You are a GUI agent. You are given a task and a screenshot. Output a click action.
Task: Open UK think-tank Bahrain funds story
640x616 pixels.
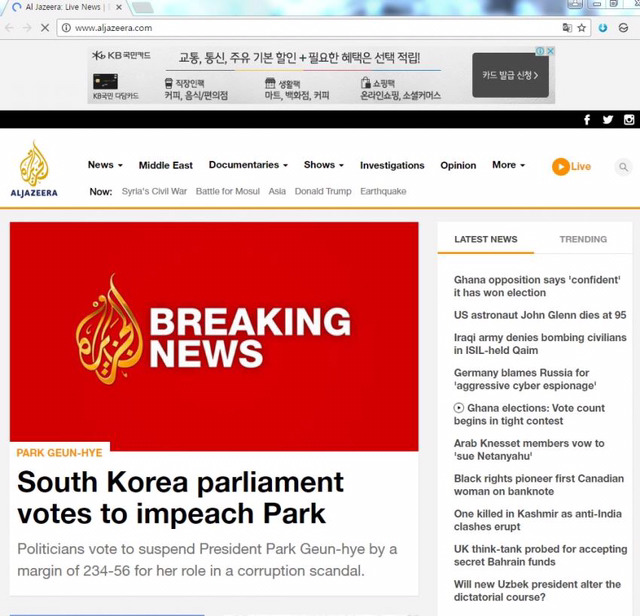(x=540, y=555)
